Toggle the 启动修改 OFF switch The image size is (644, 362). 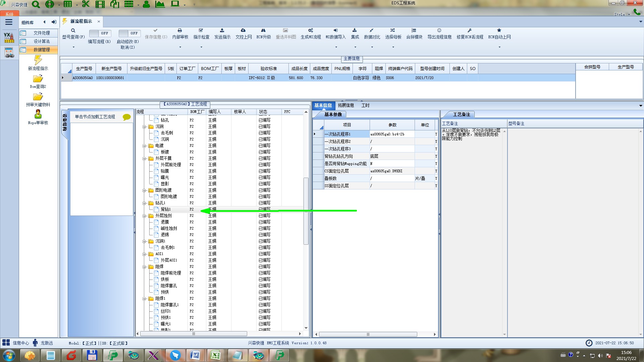(129, 33)
